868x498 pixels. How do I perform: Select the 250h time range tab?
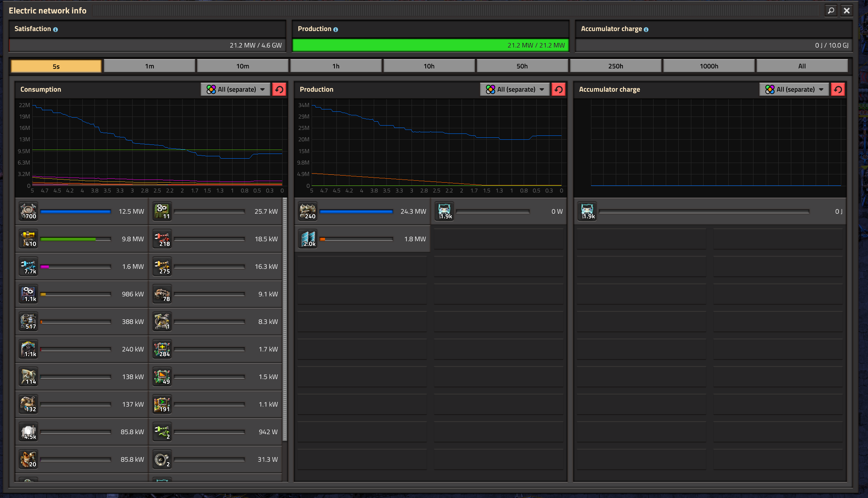616,66
